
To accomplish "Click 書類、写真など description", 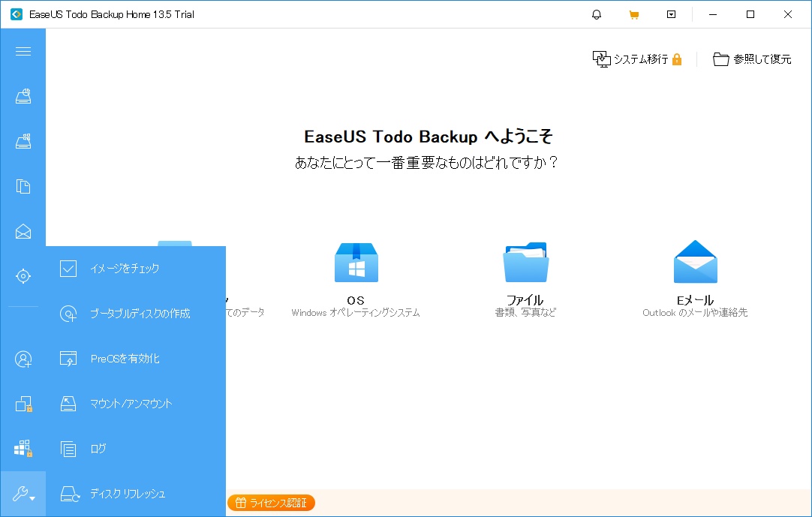I will click(x=525, y=312).
